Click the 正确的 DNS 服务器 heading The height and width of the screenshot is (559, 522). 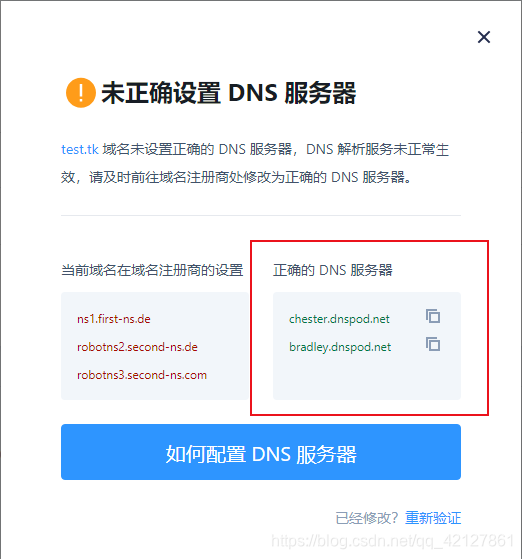[x=332, y=270]
